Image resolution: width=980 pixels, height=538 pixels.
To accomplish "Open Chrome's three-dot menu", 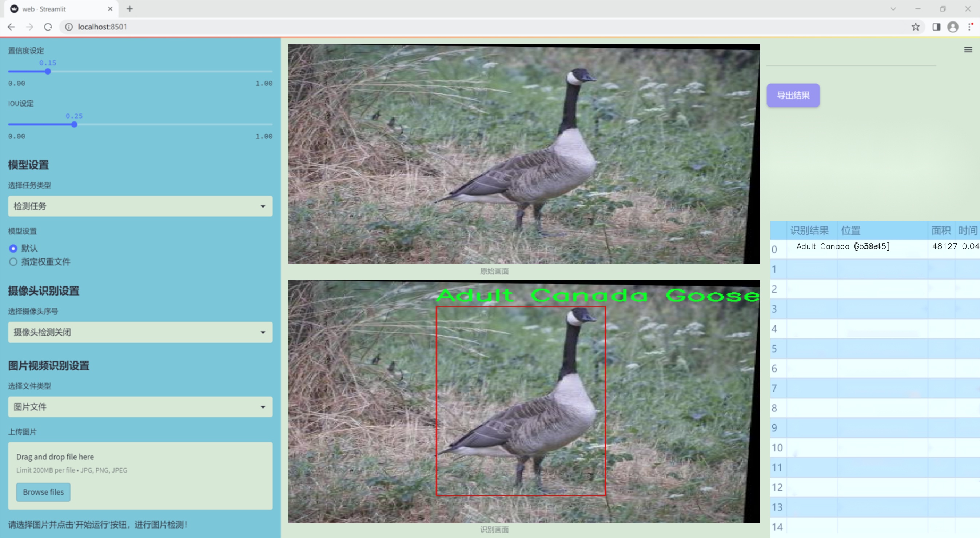I will 970,27.
